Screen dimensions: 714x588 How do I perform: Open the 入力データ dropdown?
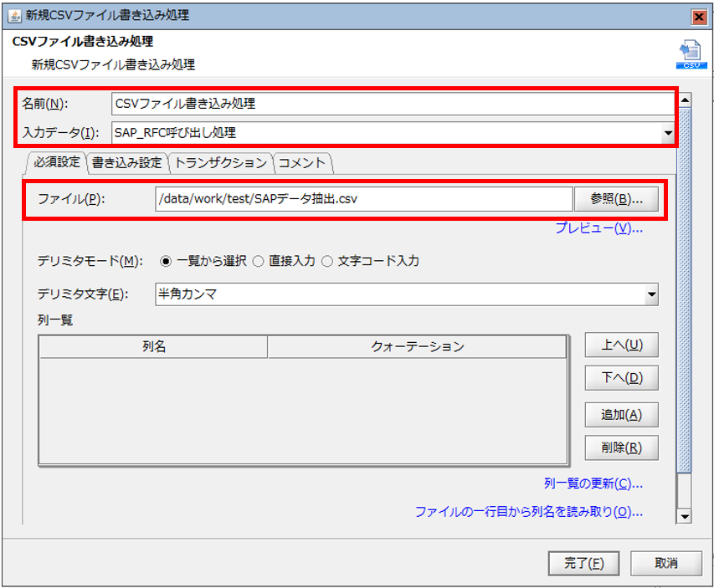(x=667, y=132)
